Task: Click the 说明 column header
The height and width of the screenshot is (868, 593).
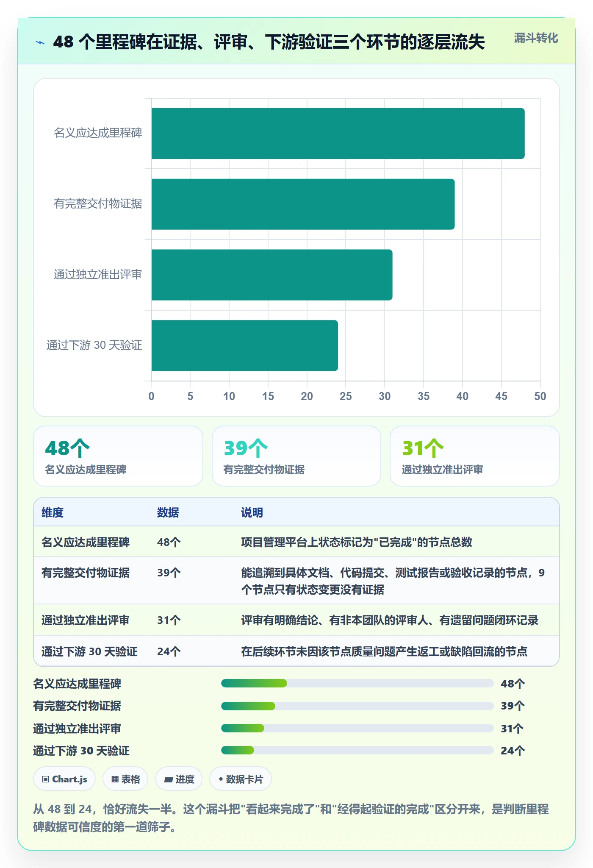Action: point(252,512)
